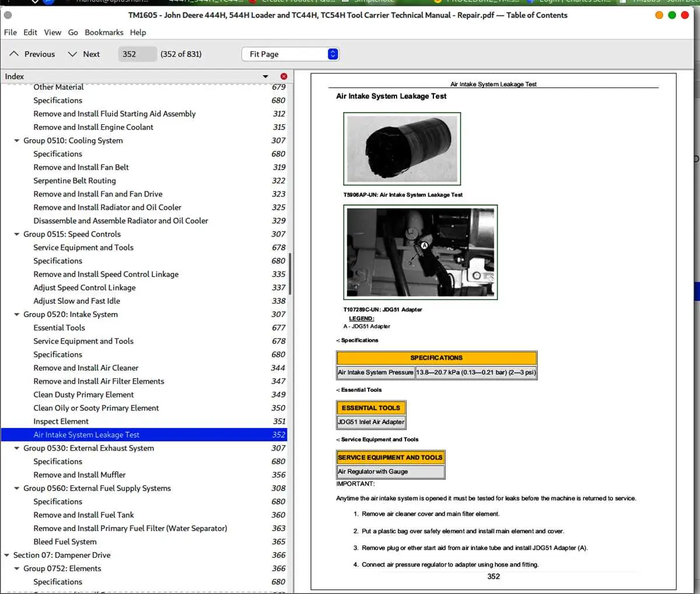Collapse Group 0515: Speed Controls
Image resolution: width=700 pixels, height=594 pixels.
pos(17,234)
